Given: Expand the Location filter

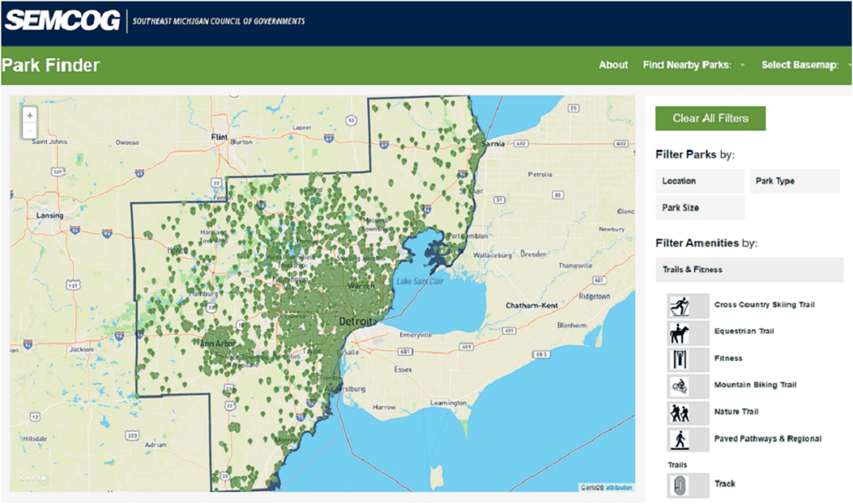Looking at the screenshot, I should 699,181.
